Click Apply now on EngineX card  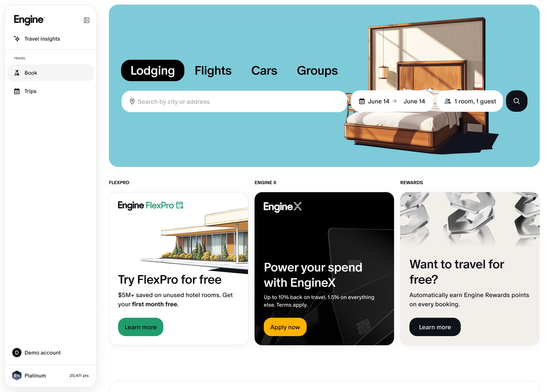(x=285, y=327)
